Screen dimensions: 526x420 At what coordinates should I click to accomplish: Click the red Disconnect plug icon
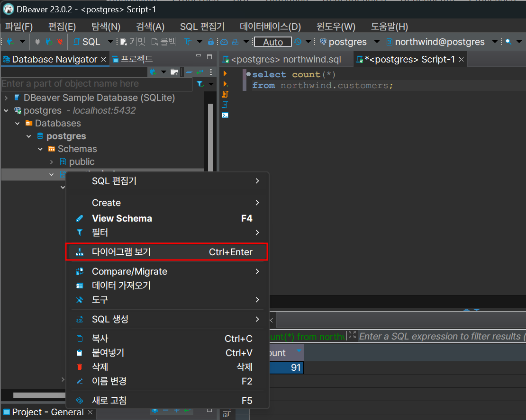[x=60, y=42]
